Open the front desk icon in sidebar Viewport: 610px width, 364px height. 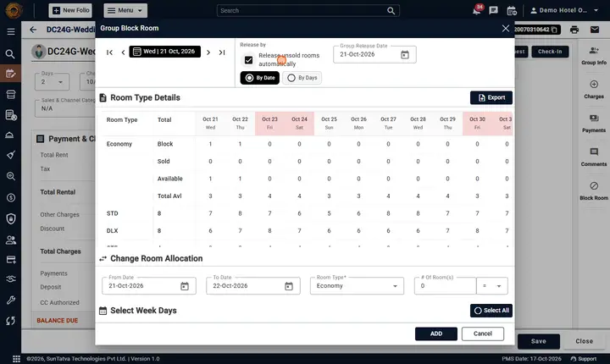coord(10,95)
